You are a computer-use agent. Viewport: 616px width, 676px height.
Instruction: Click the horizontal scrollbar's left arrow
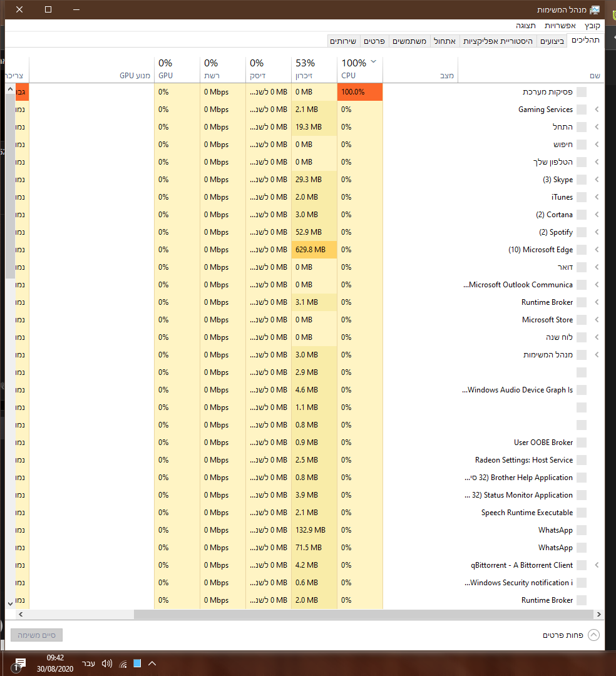[21, 615]
